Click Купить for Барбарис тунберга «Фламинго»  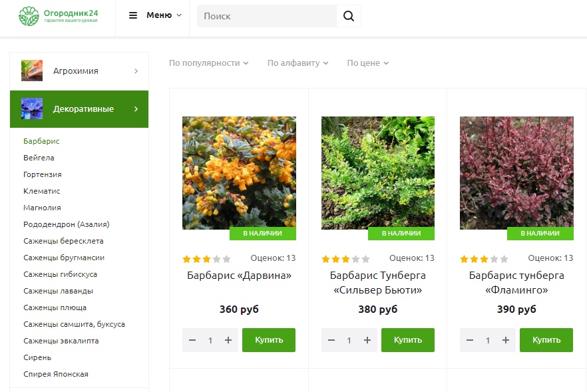pos(546,340)
